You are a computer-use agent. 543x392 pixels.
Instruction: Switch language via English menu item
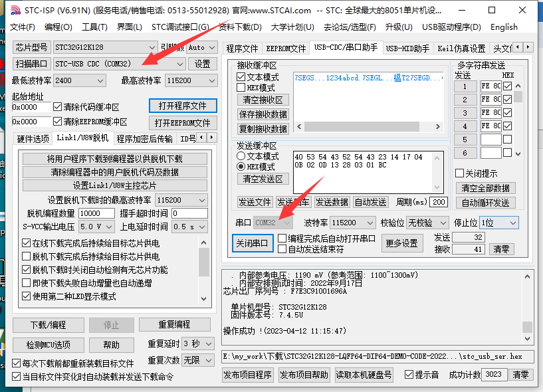[504, 27]
